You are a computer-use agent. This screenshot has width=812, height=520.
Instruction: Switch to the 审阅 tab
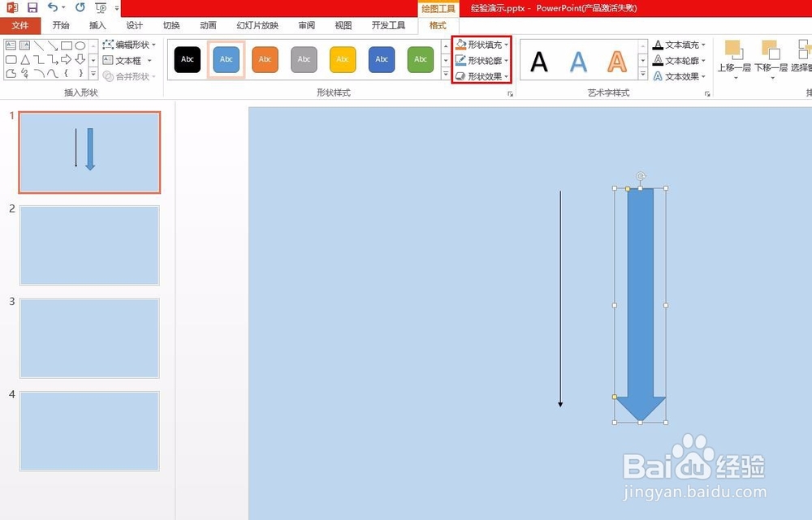tap(307, 25)
